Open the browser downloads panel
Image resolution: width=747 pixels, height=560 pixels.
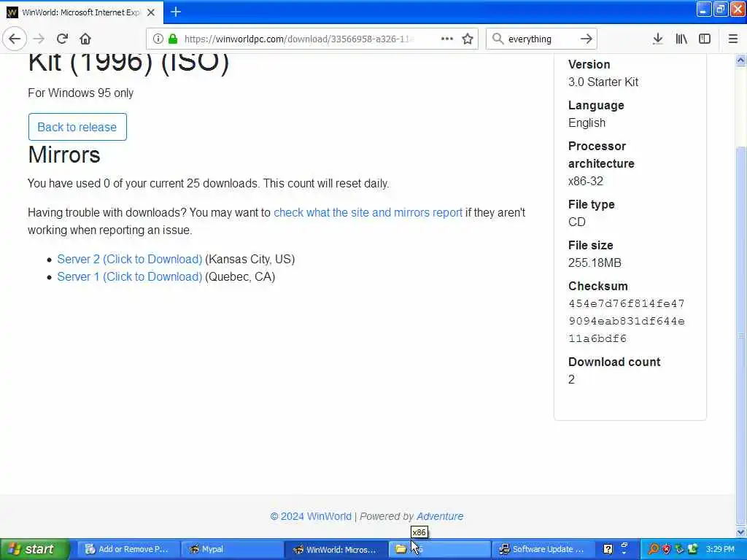658,39
